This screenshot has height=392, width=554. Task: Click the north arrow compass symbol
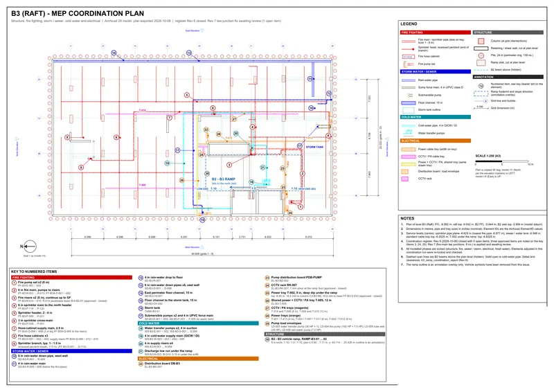pos(30,247)
